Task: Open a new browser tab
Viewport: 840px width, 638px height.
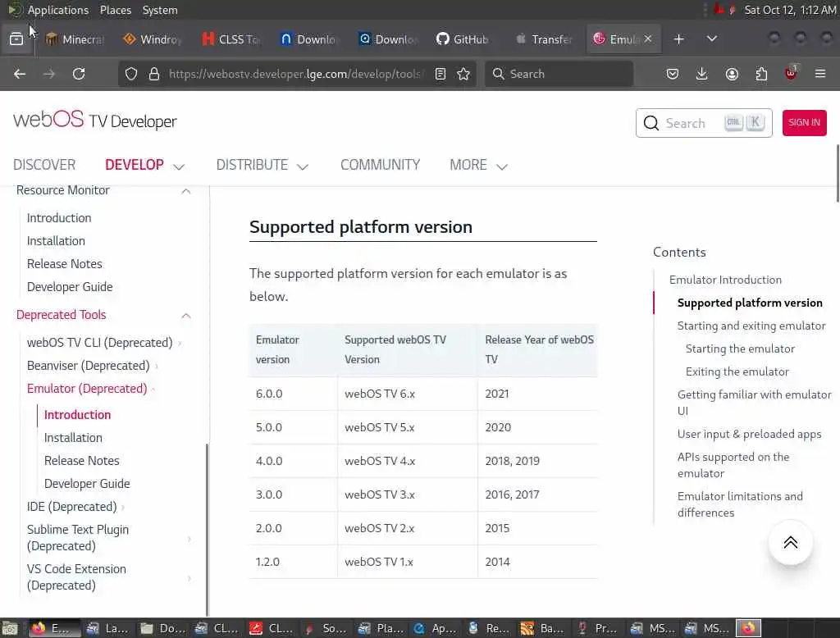Action: tap(678, 39)
